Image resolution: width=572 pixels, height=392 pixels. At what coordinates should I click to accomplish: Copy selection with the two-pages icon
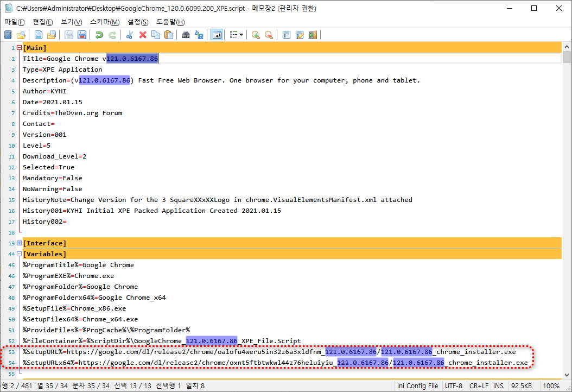pyautogui.click(x=156, y=35)
